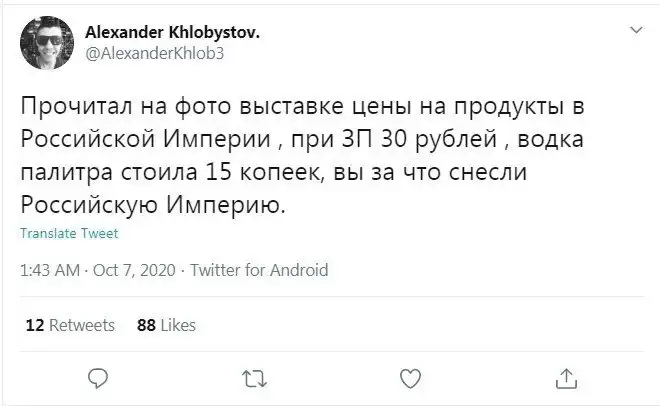Screen dimensions: 660x406
Task: Like the tweet with the heart icon
Action: pyautogui.click(x=409, y=378)
